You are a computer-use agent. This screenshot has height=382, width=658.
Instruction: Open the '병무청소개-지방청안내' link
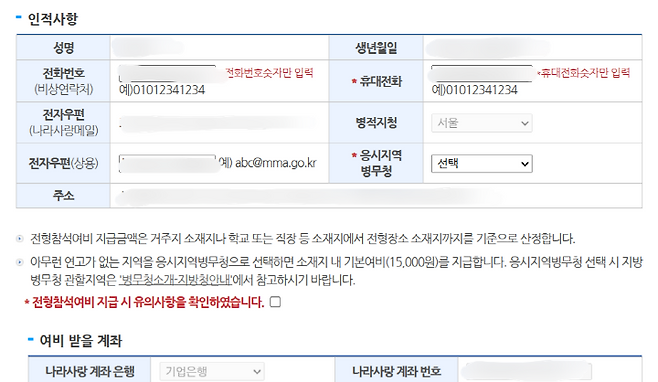tap(175, 280)
